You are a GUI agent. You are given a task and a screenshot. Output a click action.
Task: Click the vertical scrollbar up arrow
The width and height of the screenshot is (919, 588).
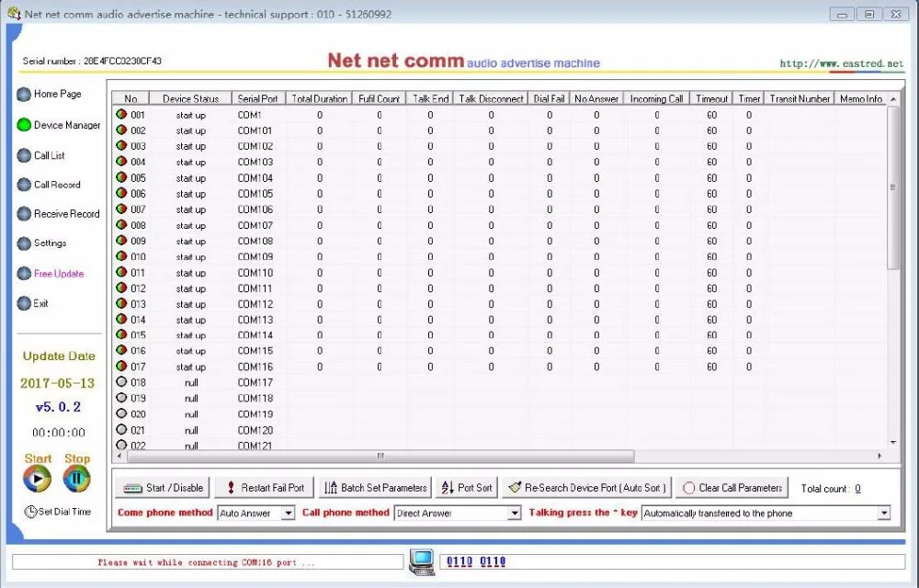point(893,99)
